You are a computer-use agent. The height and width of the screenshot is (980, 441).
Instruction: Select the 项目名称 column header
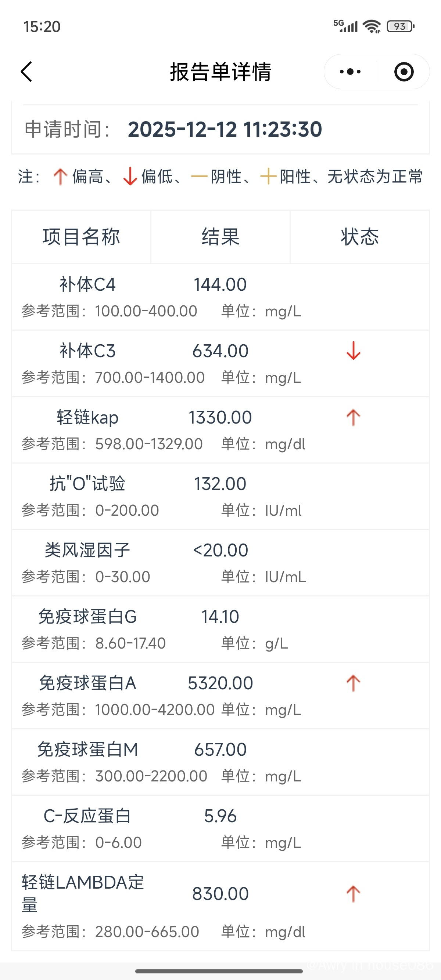(x=82, y=237)
